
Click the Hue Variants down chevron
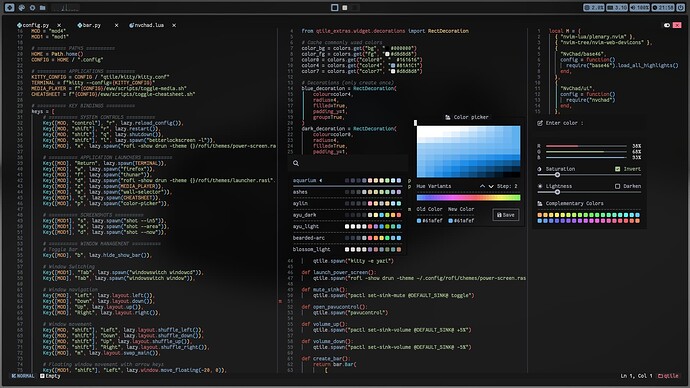(x=491, y=186)
